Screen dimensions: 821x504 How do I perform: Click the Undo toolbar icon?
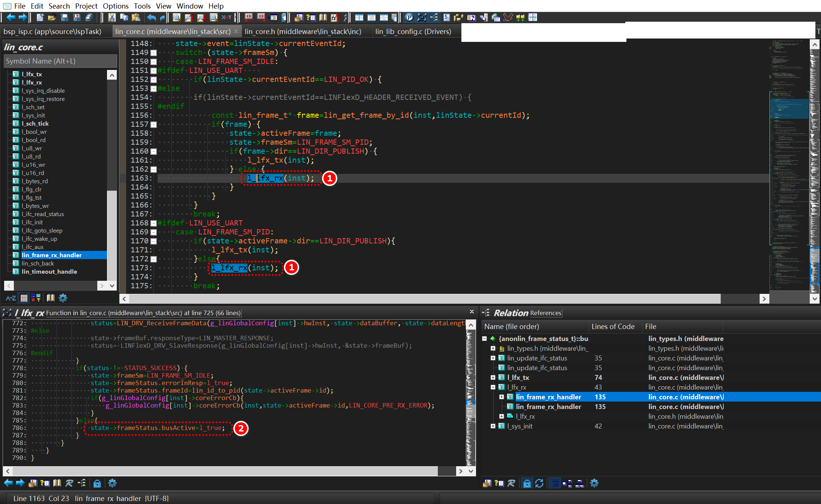(152, 17)
